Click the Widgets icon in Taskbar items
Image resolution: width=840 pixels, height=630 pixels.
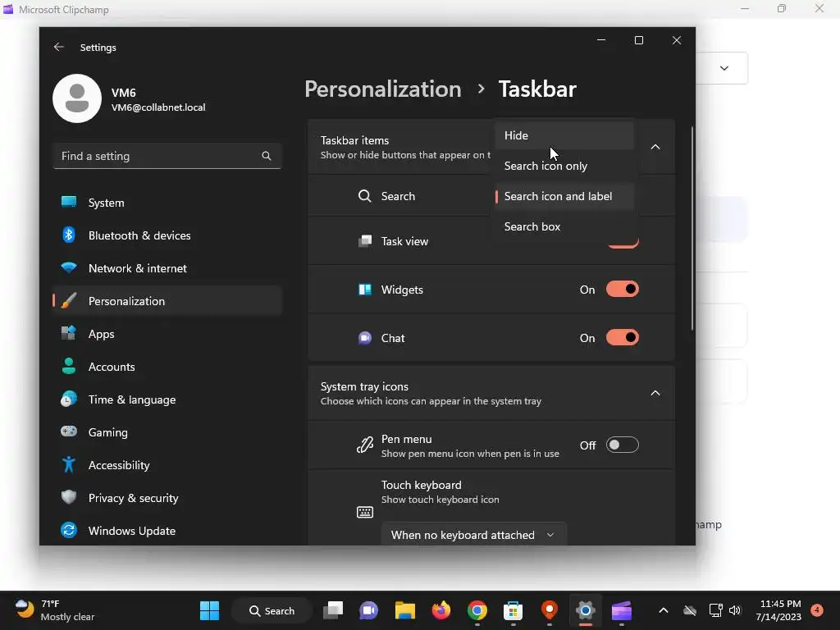point(365,290)
